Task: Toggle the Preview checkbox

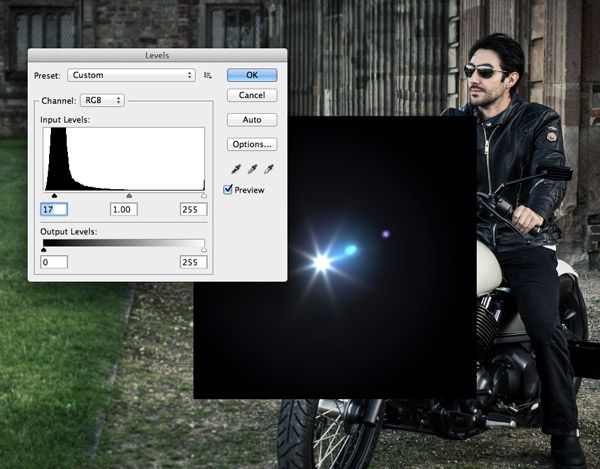Action: 229,189
